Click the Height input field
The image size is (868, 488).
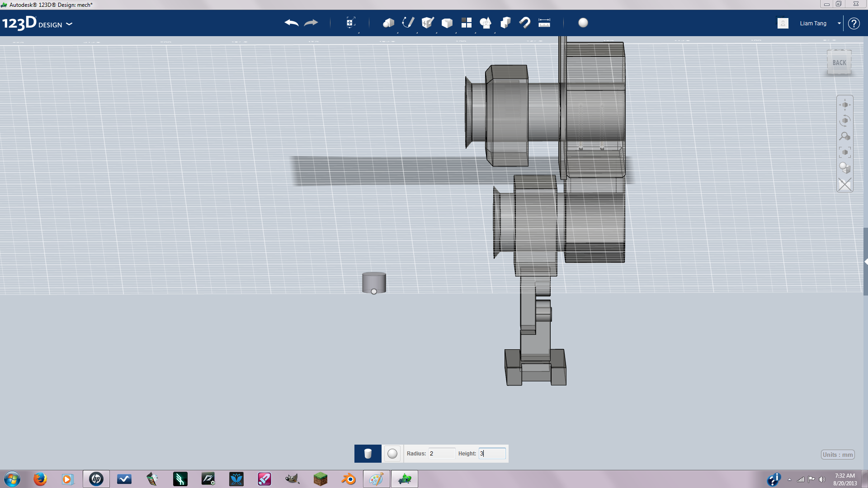[x=492, y=454]
